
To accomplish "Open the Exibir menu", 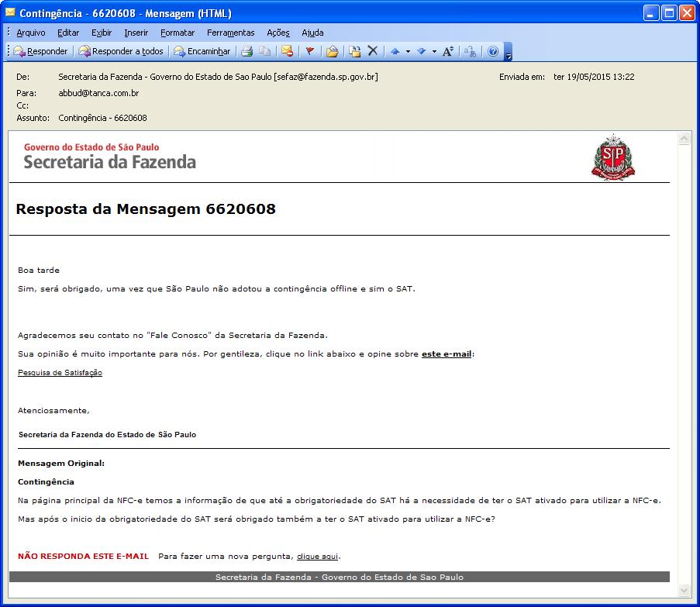I will coord(102,33).
